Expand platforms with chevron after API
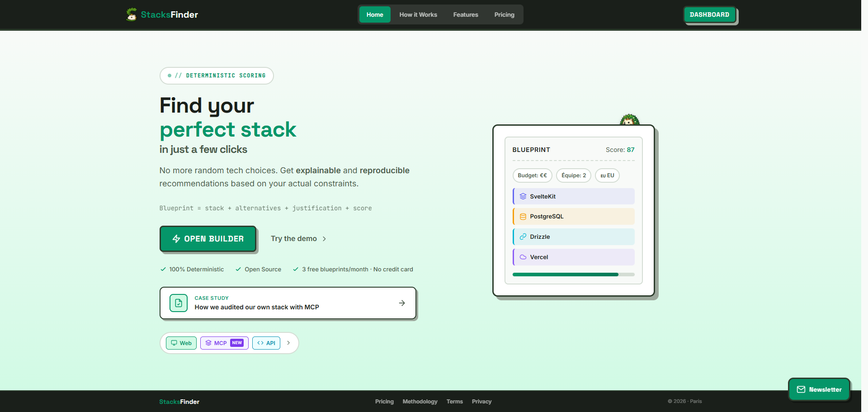 click(x=288, y=343)
